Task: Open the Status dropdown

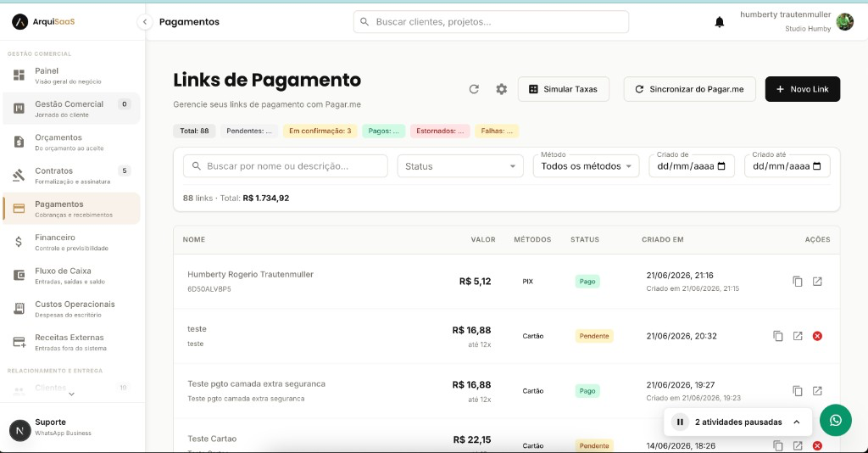Action: point(460,166)
